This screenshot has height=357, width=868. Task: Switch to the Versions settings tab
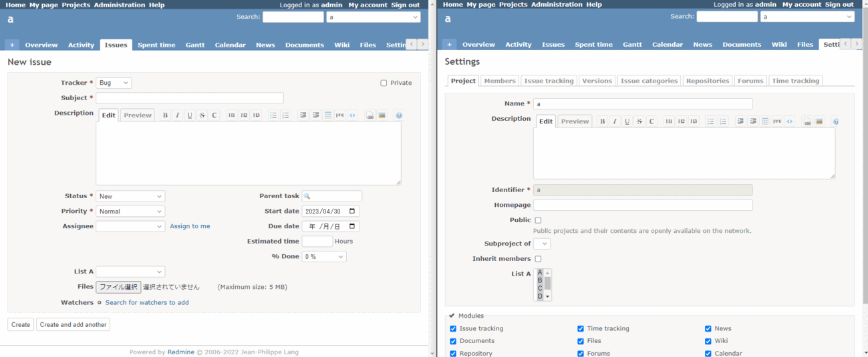tap(597, 81)
